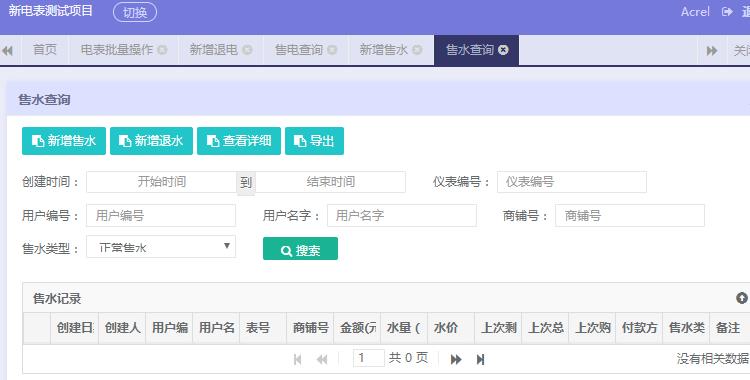
Task: Click the 水价 column header
Action: [451, 328]
